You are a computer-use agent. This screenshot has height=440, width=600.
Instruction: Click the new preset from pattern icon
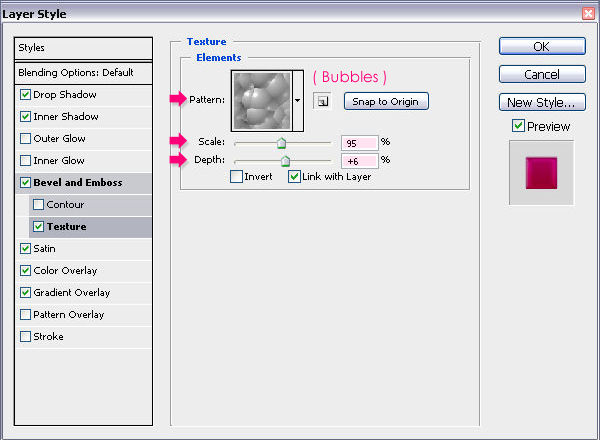[322, 101]
